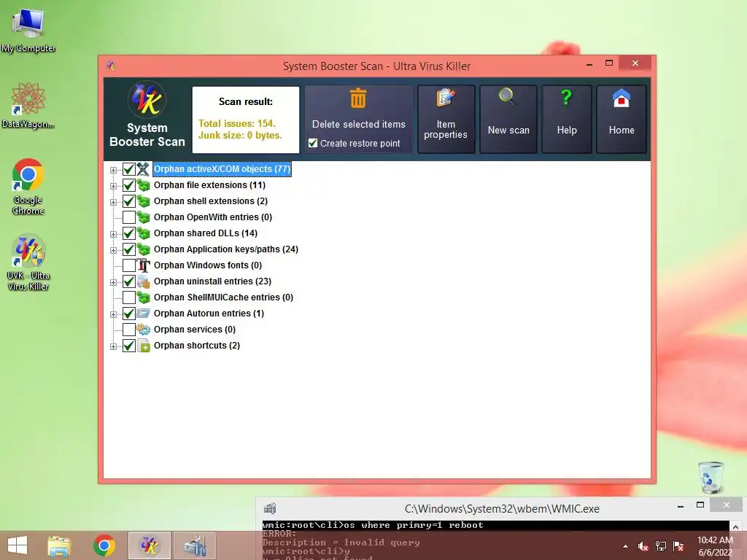Expand the Orphan shared DLLs node

pos(113,234)
